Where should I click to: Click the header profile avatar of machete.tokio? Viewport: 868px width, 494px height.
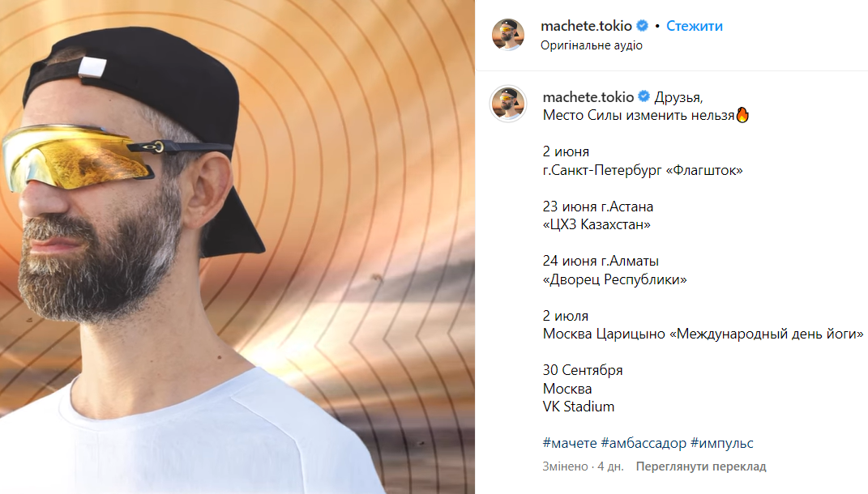(x=507, y=34)
